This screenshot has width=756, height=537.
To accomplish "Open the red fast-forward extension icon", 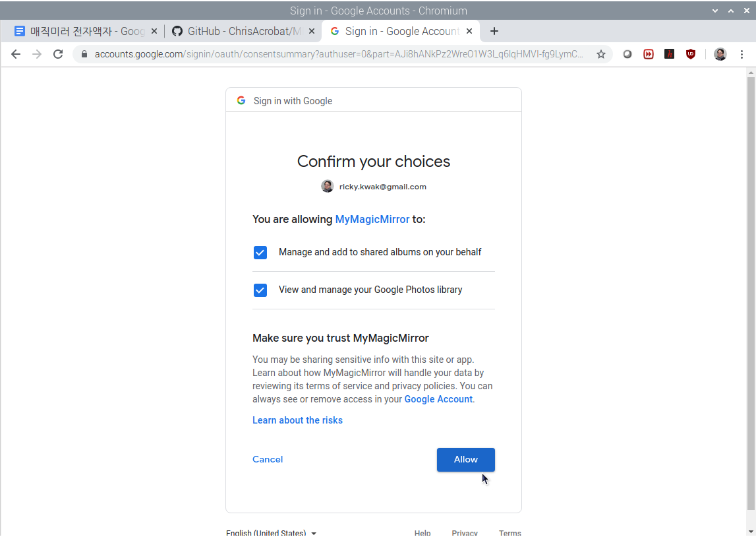I will tap(649, 54).
